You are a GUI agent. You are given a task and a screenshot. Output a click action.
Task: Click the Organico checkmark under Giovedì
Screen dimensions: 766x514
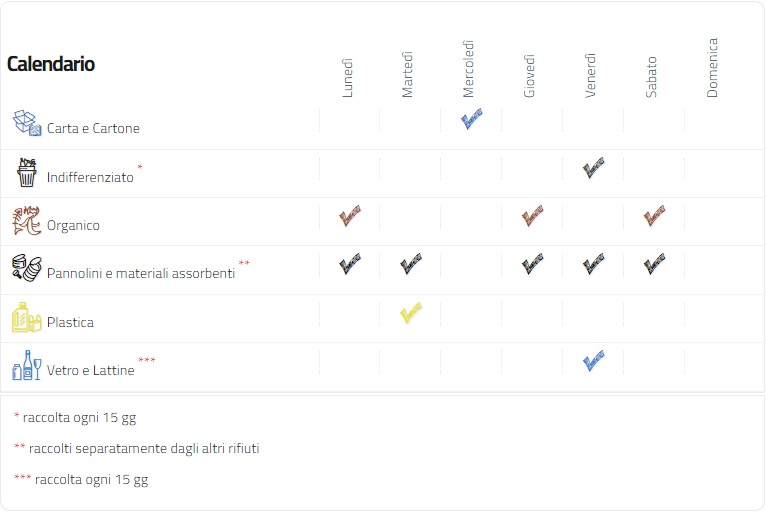(x=532, y=215)
